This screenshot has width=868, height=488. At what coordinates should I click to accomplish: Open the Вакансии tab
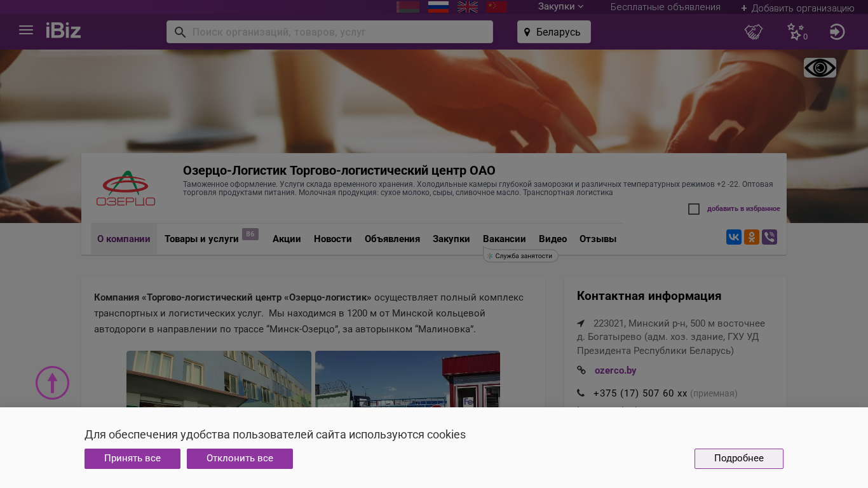[505, 239]
